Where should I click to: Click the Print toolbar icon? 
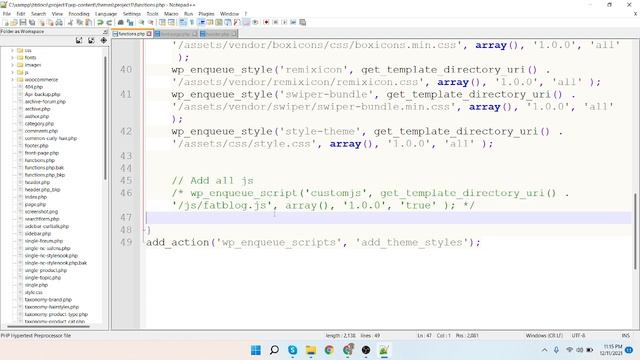(59, 22)
